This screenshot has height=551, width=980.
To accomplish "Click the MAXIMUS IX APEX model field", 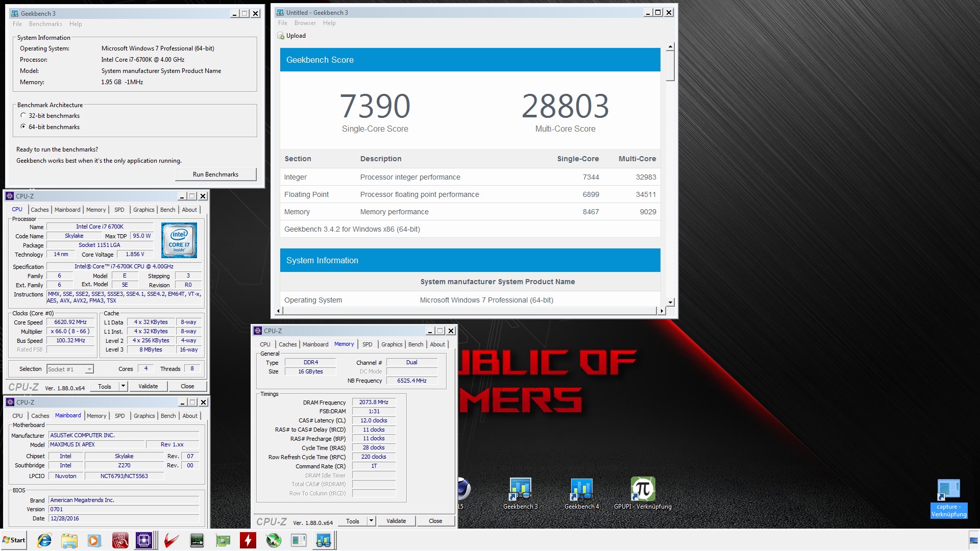I will [x=96, y=444].
